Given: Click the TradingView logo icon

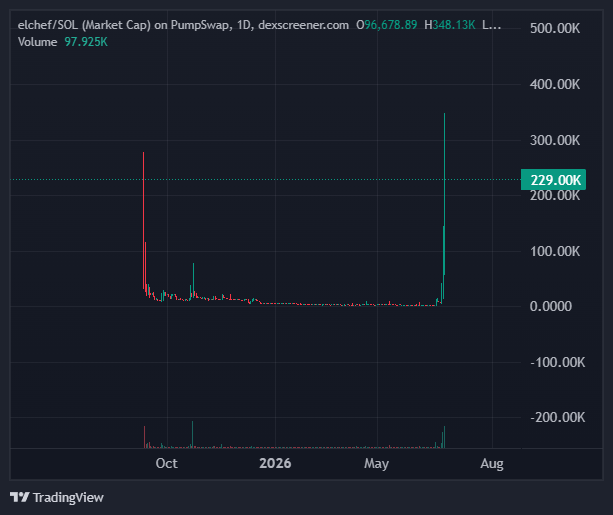Looking at the screenshot, I should click(x=20, y=497).
